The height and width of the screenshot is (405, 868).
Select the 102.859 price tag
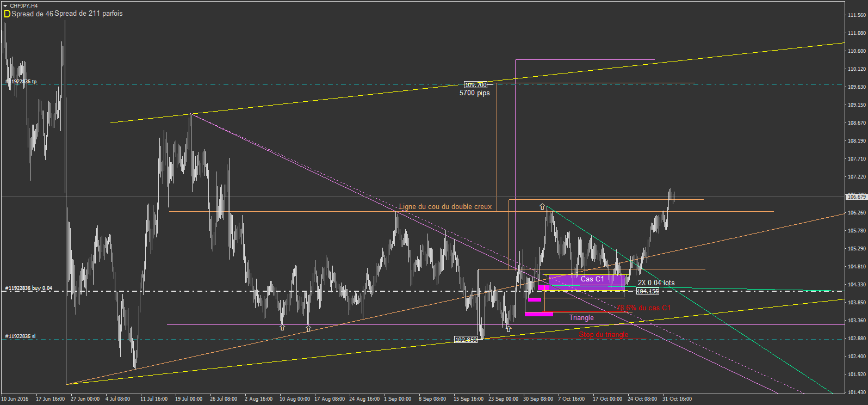[x=466, y=340]
